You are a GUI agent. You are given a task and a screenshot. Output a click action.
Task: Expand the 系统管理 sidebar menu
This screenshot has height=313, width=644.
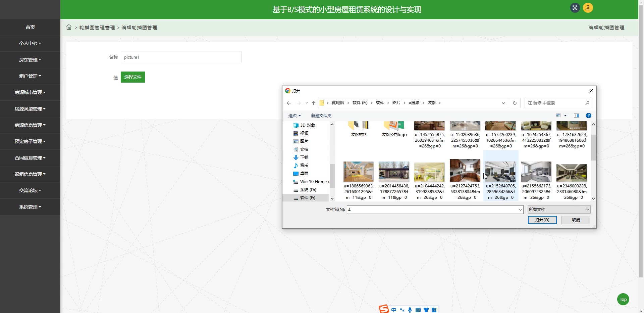pos(30,207)
